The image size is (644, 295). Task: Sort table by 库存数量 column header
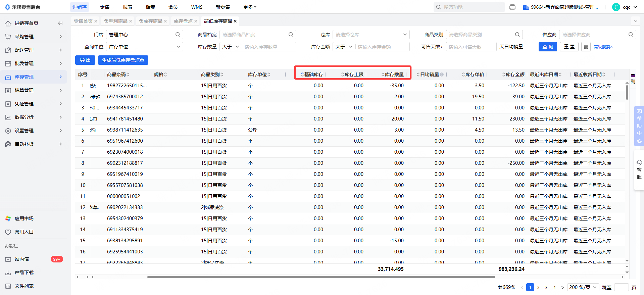coord(394,75)
